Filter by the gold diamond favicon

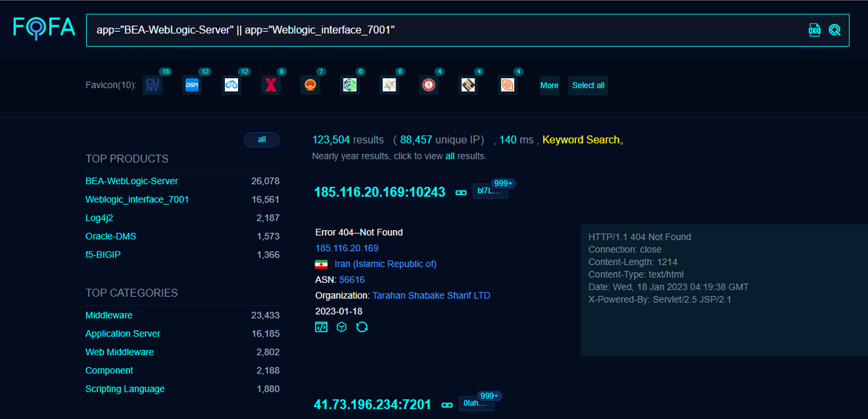(468, 85)
